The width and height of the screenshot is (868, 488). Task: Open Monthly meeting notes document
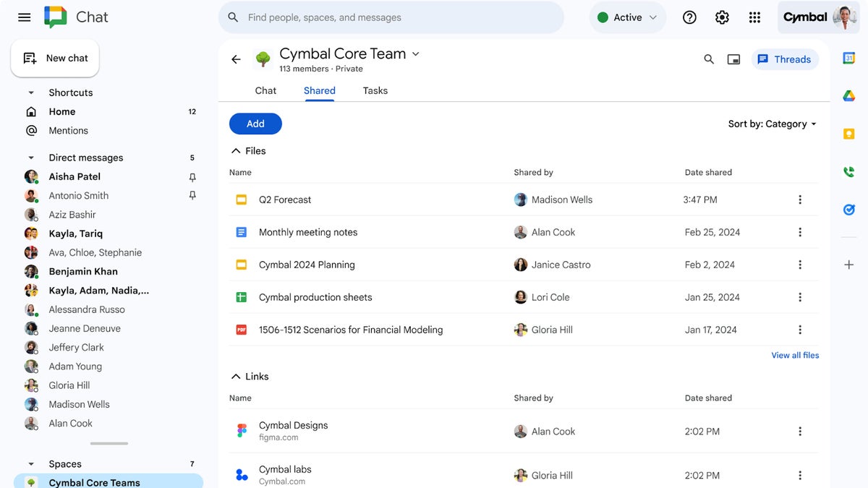pyautogui.click(x=308, y=232)
